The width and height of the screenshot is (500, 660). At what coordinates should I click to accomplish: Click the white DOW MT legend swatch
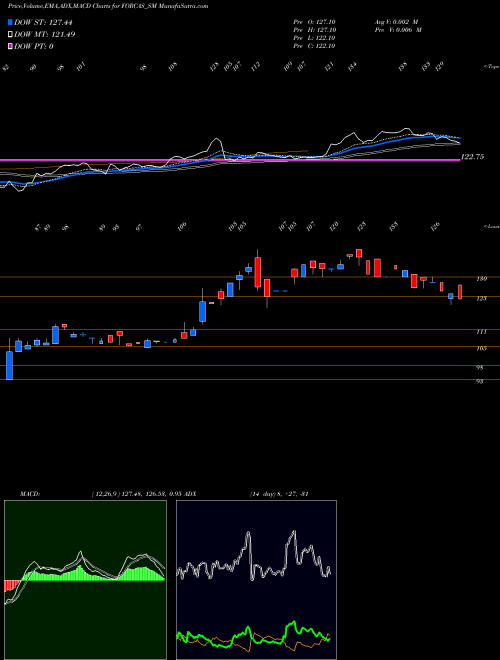10,34
